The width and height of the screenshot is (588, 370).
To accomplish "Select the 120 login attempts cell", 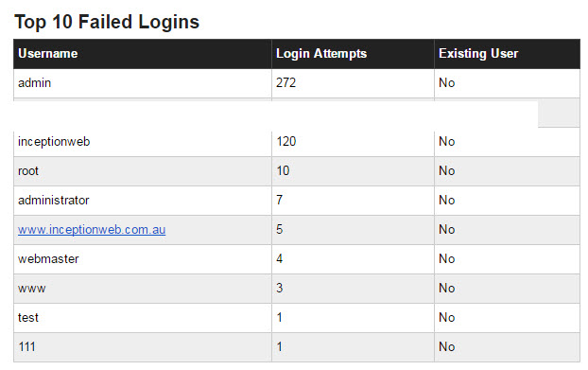I will [x=353, y=142].
